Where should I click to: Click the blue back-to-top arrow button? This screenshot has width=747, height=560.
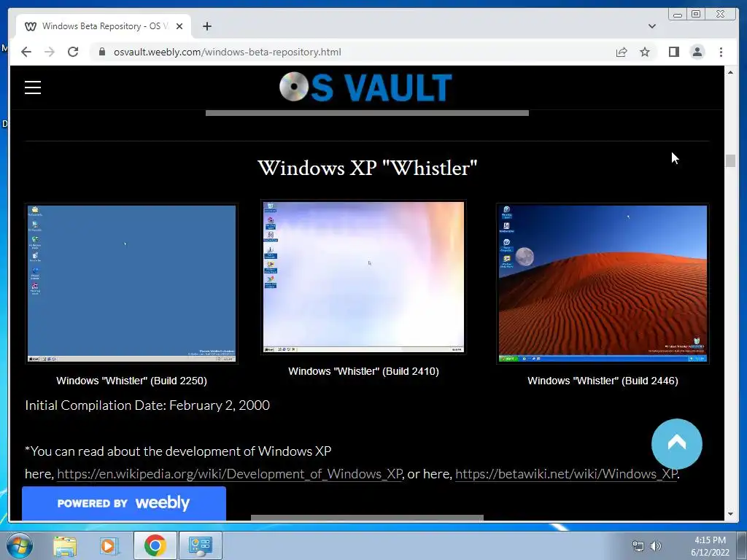676,444
